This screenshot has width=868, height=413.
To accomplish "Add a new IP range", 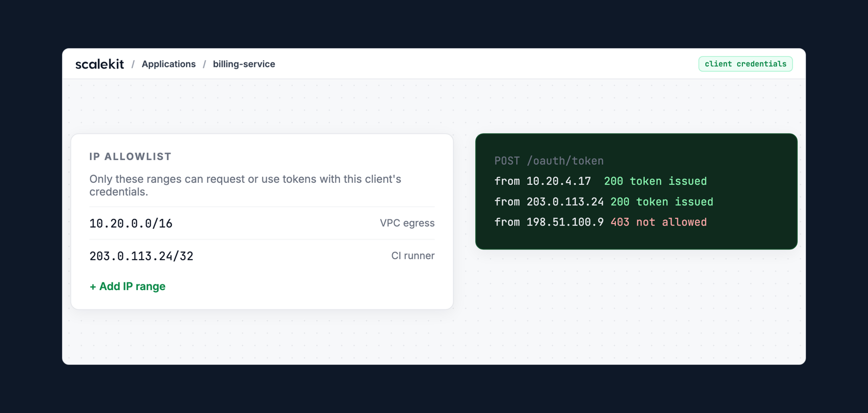I will tap(128, 287).
